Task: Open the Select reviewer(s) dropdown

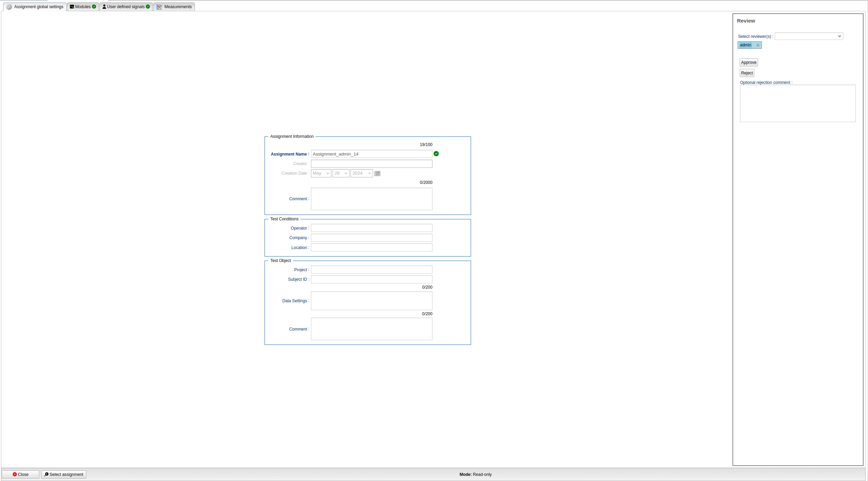Action: click(809, 37)
